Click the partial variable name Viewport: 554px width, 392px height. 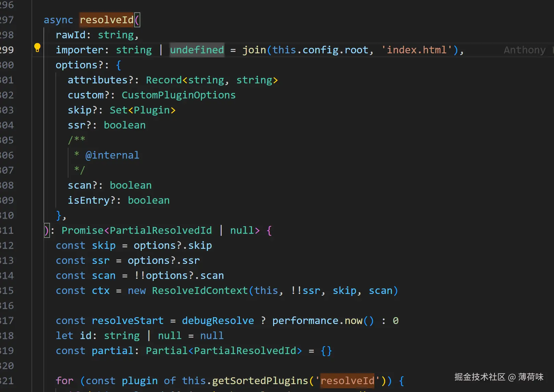[113, 351]
